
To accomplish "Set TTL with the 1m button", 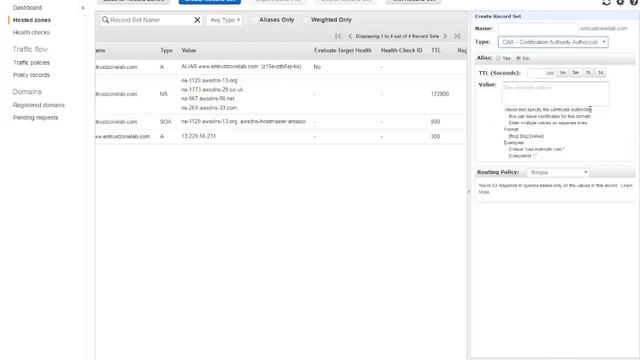I will pyautogui.click(x=562, y=73).
